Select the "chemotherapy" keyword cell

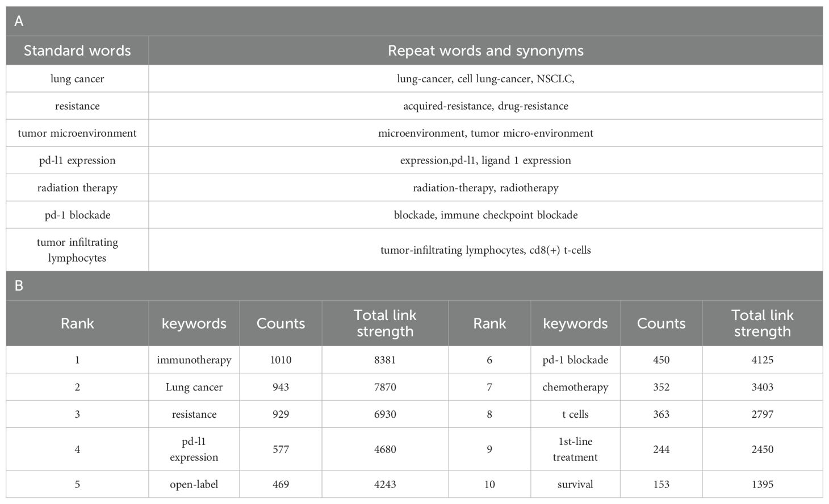pyautogui.click(x=575, y=387)
